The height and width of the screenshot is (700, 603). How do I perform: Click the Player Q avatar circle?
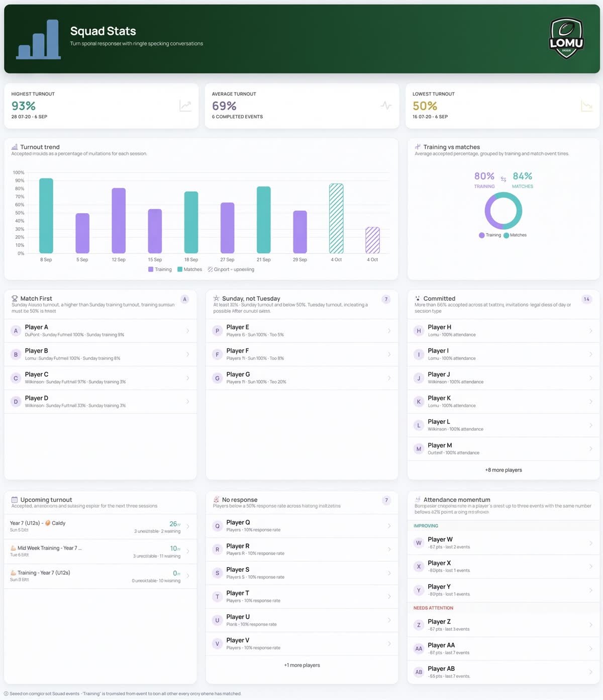tap(217, 526)
